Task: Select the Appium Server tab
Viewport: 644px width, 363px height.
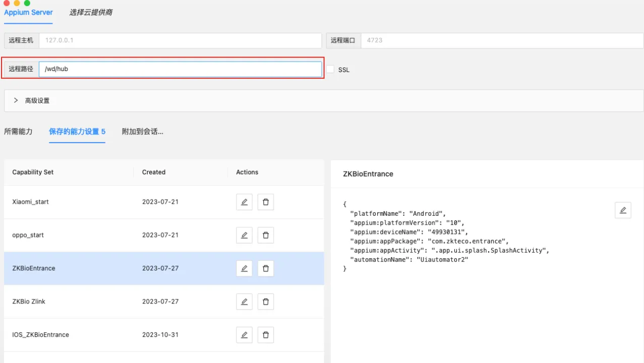Action: pyautogui.click(x=28, y=13)
